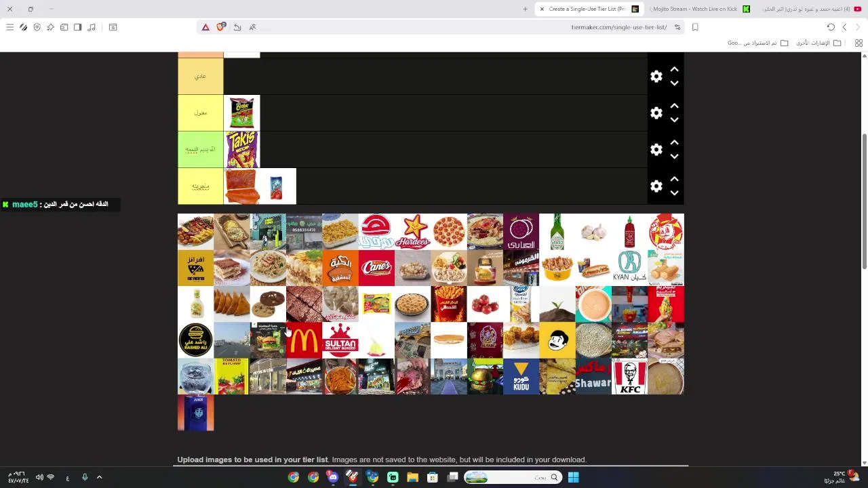The image size is (868, 488).
Task: Click the taskbar search box
Action: point(513,477)
